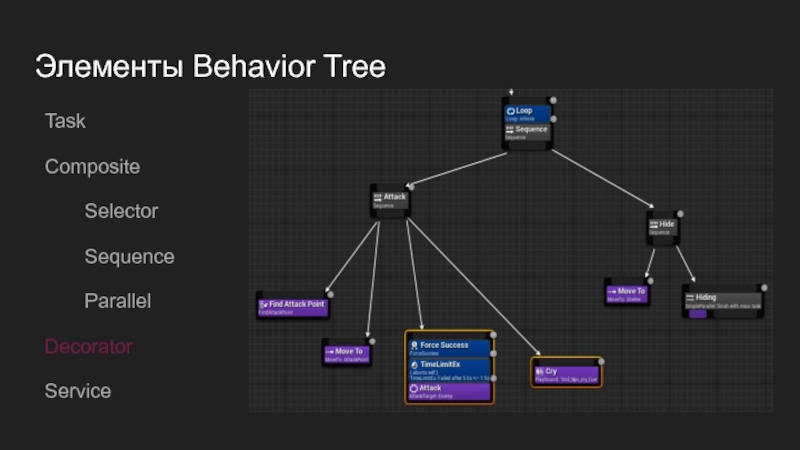Screen dimensions: 800x450
Task: Click the TimeLimitEx clock icon
Action: pyautogui.click(x=414, y=365)
